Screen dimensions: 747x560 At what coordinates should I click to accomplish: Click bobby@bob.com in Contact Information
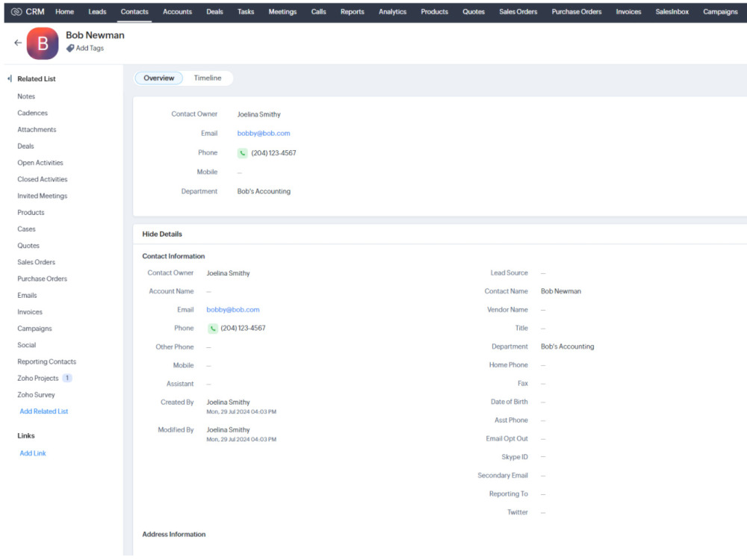[233, 310]
